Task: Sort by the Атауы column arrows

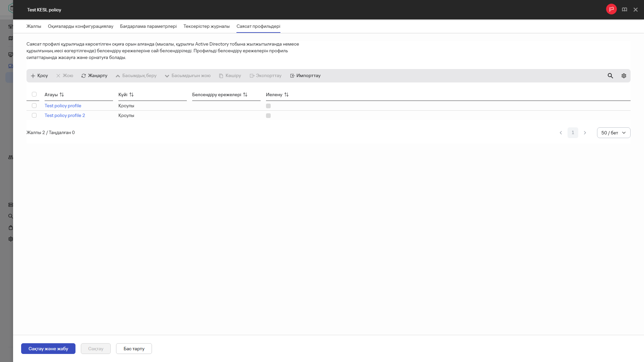Action: [x=62, y=95]
